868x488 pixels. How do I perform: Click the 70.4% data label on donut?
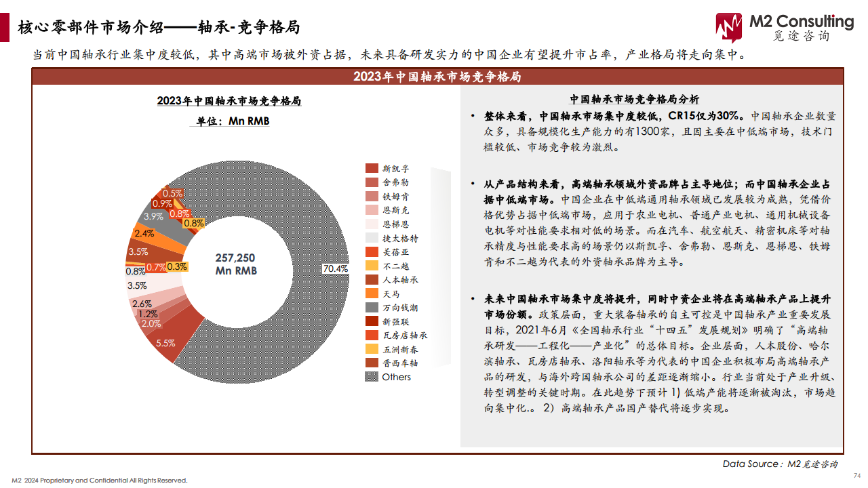coord(335,268)
